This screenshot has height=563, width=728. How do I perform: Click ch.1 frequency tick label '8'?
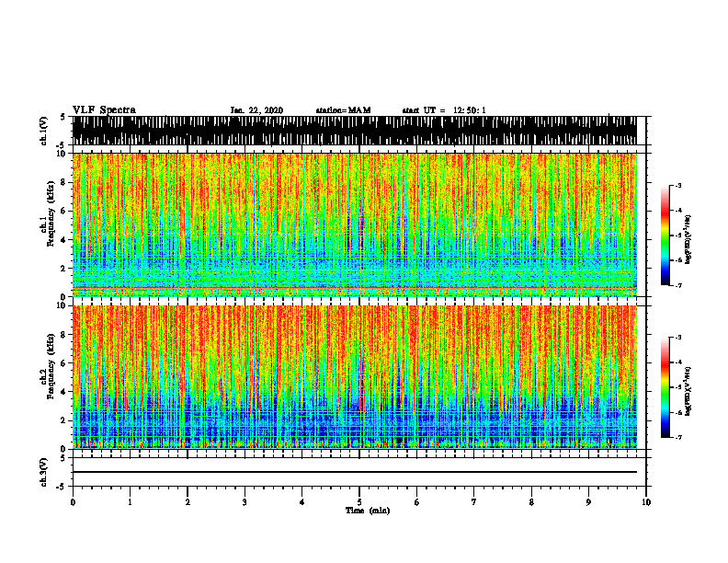65,182
